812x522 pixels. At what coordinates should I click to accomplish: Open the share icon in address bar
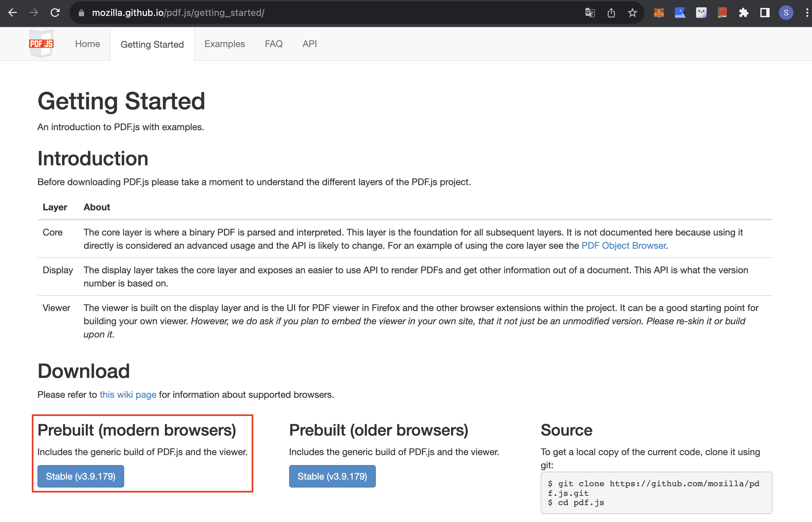pyautogui.click(x=611, y=13)
